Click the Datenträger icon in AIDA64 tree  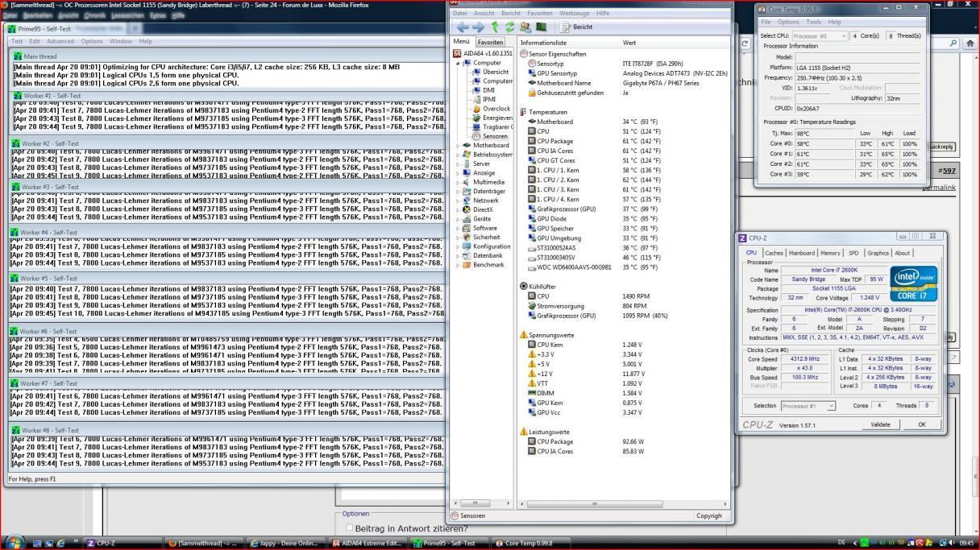[467, 192]
